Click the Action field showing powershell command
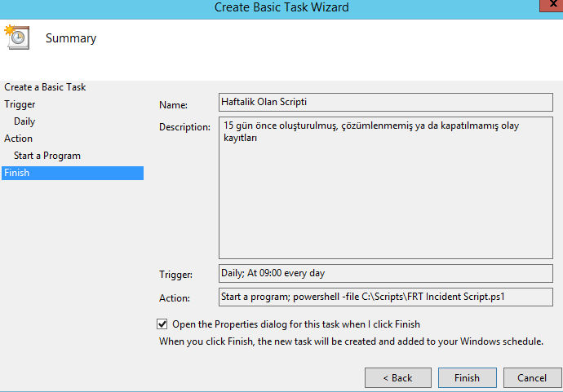 coord(386,297)
